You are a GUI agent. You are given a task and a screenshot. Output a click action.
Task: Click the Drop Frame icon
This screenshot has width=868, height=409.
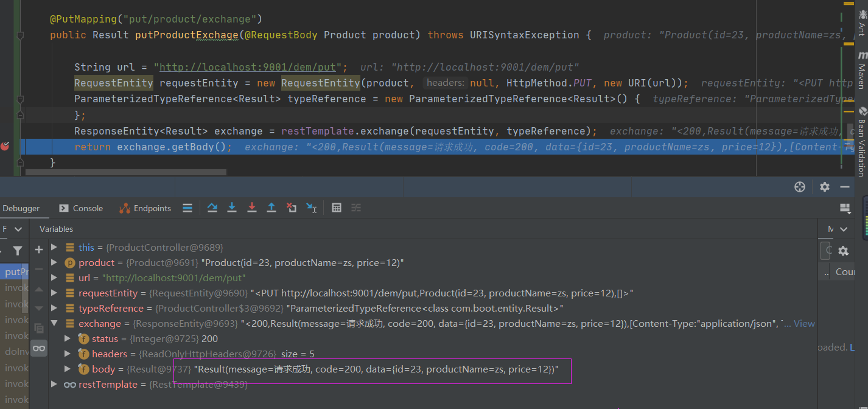[x=291, y=208]
